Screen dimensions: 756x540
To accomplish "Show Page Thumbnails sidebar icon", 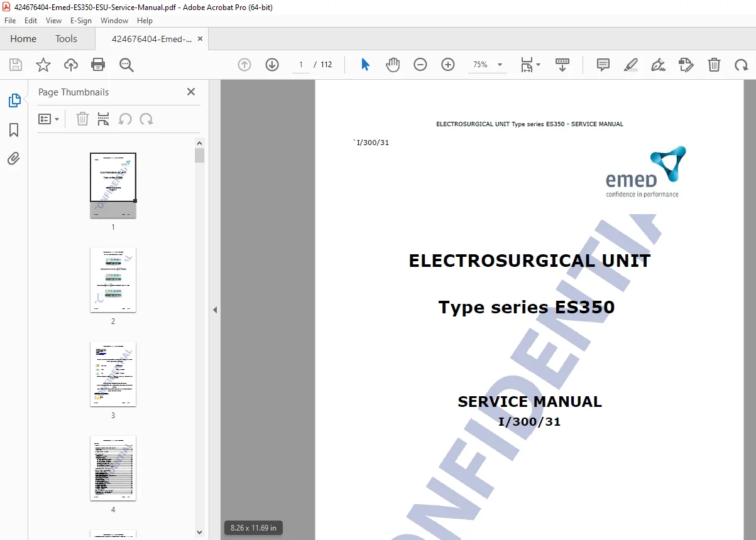I will pyautogui.click(x=14, y=100).
